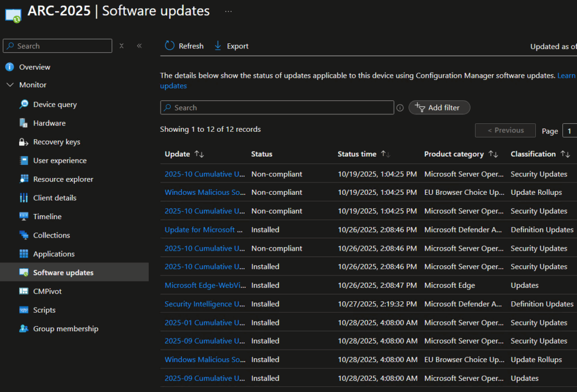This screenshot has width=577, height=392.
Task: Click the Device query icon in sidebar
Action: 24,104
